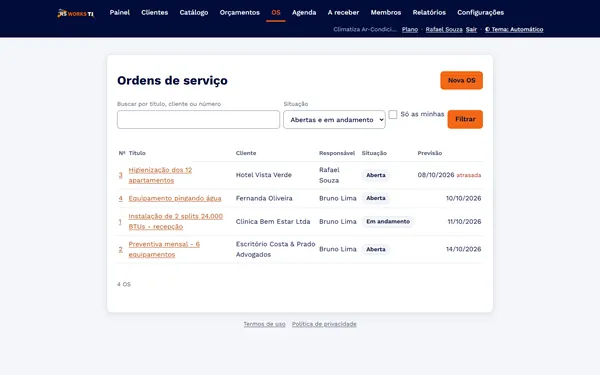This screenshot has height=375, width=600.
Task: Click the Cliente column header
Action: click(x=246, y=153)
